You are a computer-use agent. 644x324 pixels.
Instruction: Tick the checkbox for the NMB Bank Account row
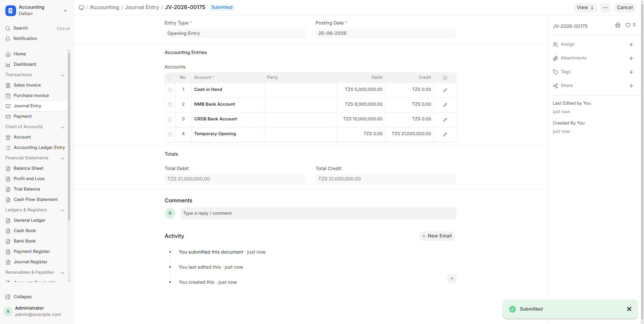[x=170, y=105]
